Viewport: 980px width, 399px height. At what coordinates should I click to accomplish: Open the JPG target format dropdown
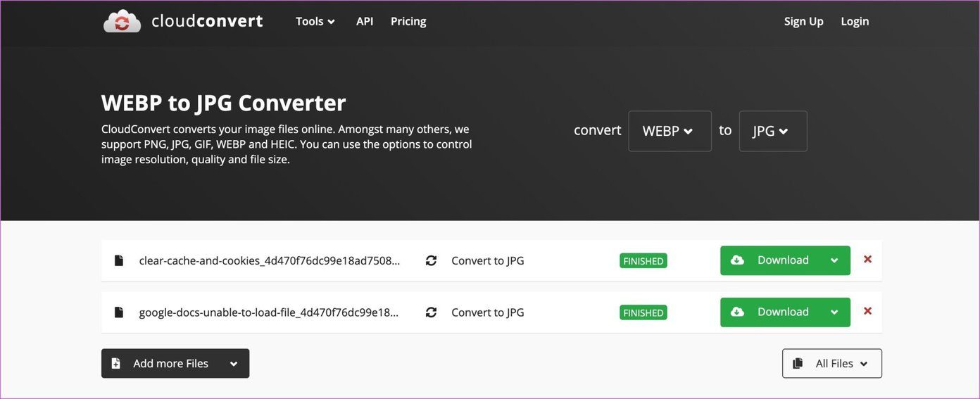(x=772, y=131)
